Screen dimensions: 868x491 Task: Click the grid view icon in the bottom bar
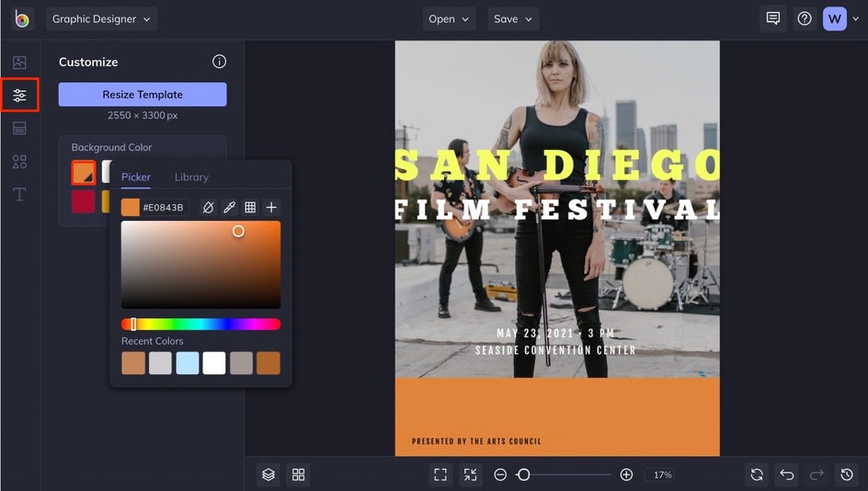pos(298,474)
